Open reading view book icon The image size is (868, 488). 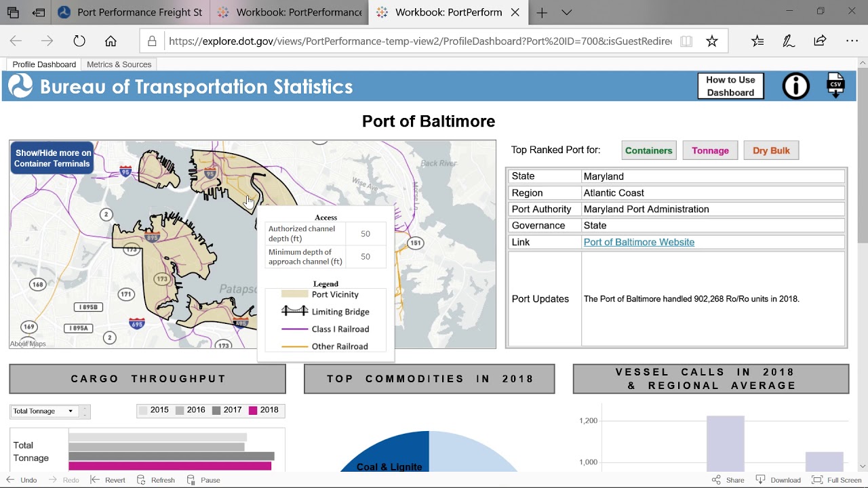click(x=686, y=41)
